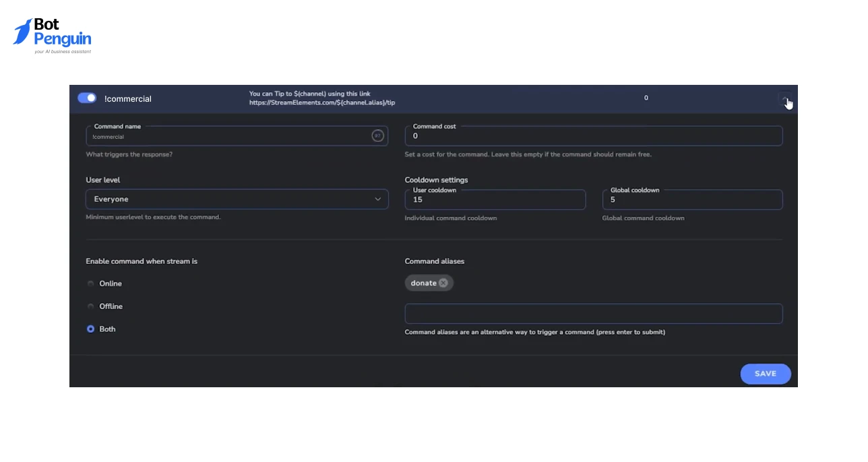This screenshot has width=868, height=462.
Task: Toggle the !commercial command switch off
Action: click(87, 98)
